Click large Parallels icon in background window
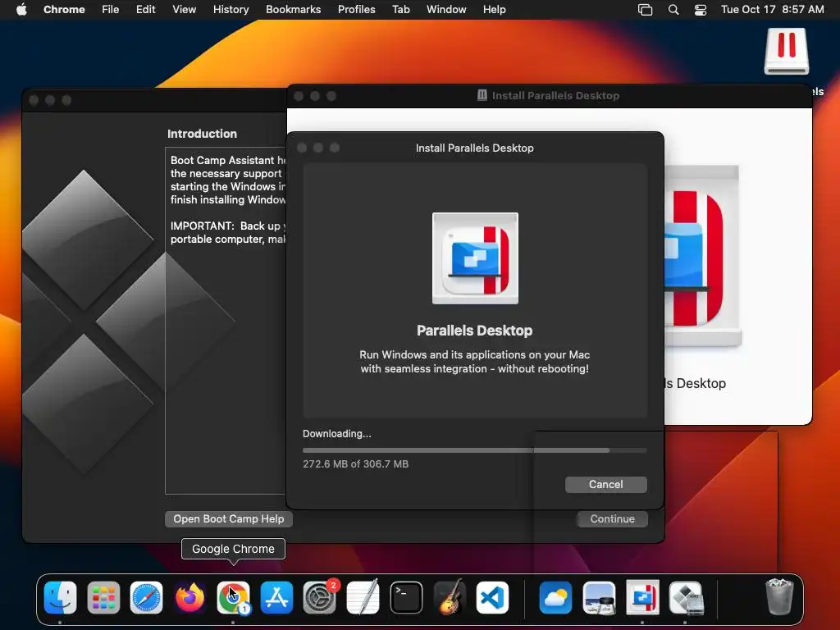 click(702, 256)
